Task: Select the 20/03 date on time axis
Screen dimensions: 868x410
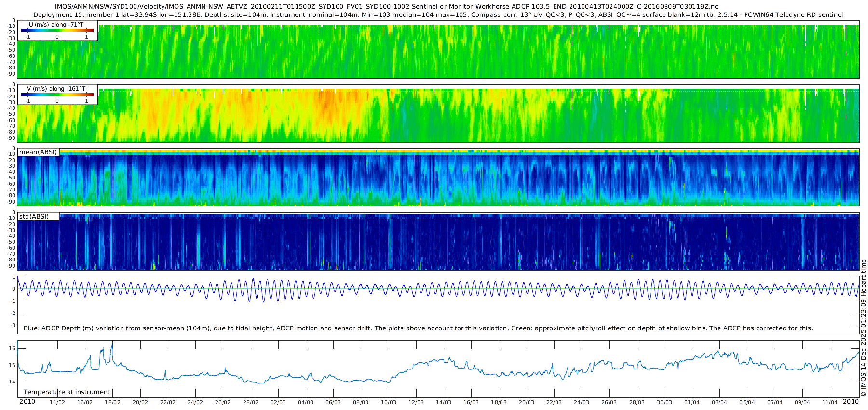Action: coord(526,402)
